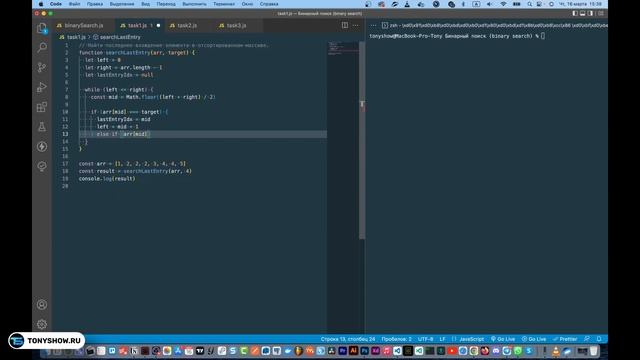Open the Переход menu

coord(166,4)
